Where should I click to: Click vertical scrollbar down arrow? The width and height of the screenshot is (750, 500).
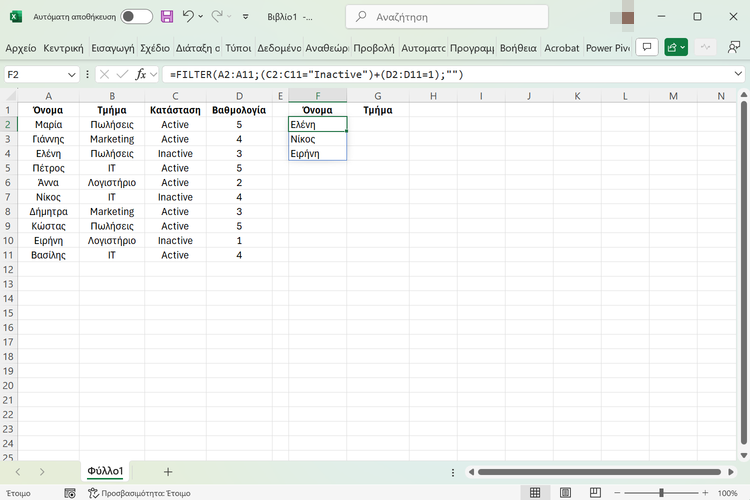pos(744,455)
